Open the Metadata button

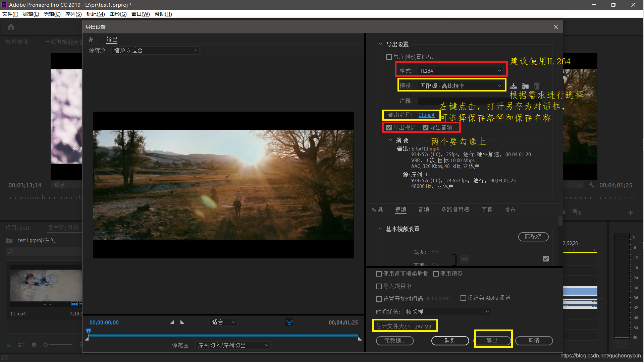394,341
